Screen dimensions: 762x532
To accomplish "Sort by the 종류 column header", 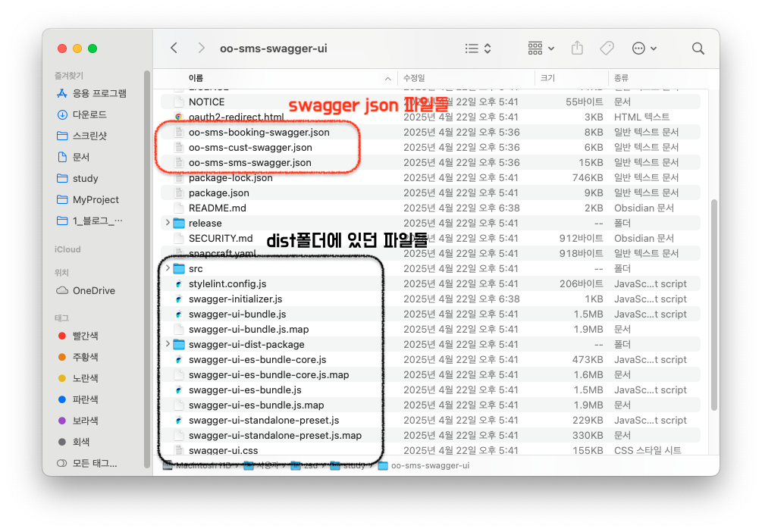I will coord(621,78).
